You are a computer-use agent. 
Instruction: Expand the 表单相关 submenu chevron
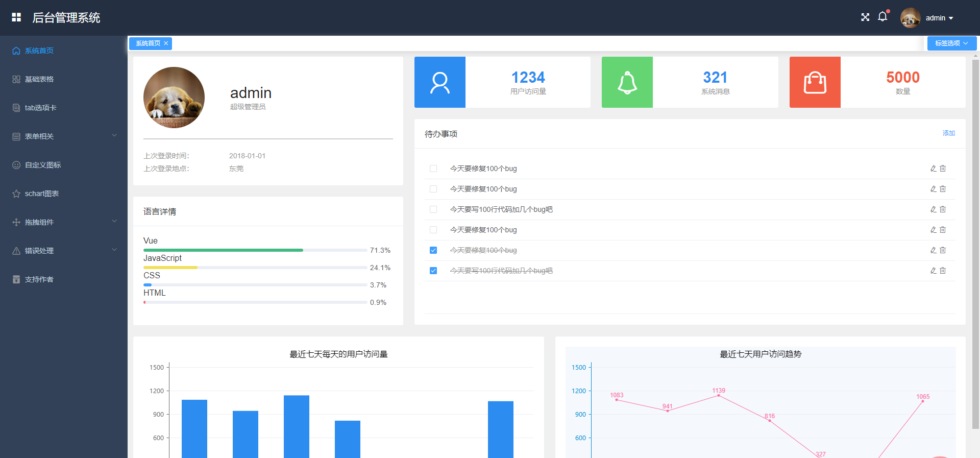tap(114, 136)
